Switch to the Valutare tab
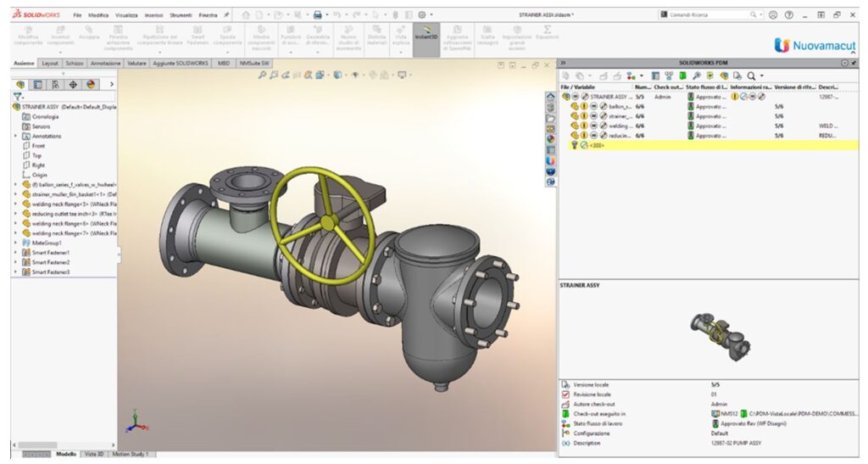 click(x=136, y=63)
